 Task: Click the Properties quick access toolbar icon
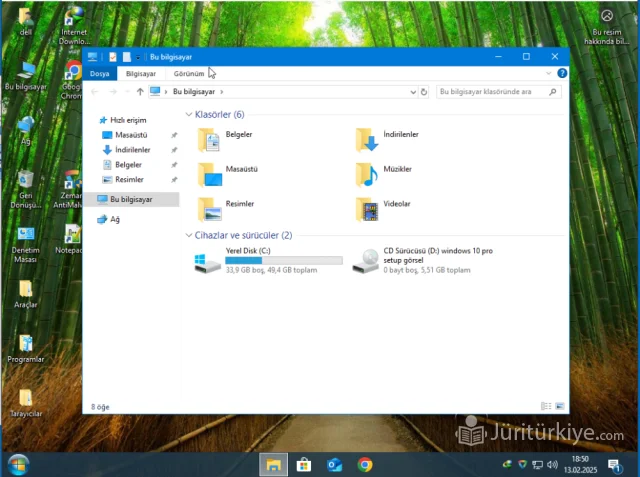click(x=113, y=57)
